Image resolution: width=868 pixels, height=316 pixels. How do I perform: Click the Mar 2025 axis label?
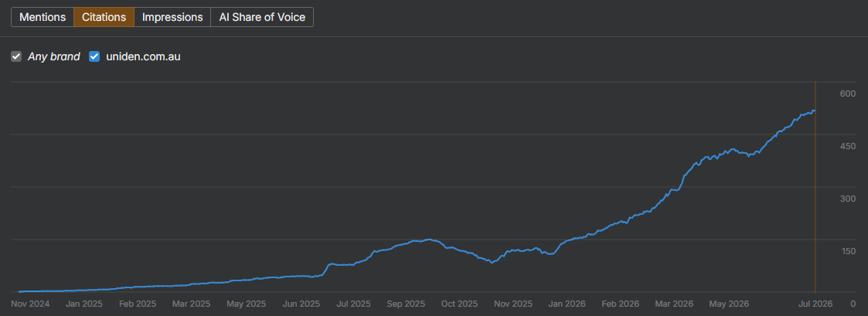click(x=191, y=304)
